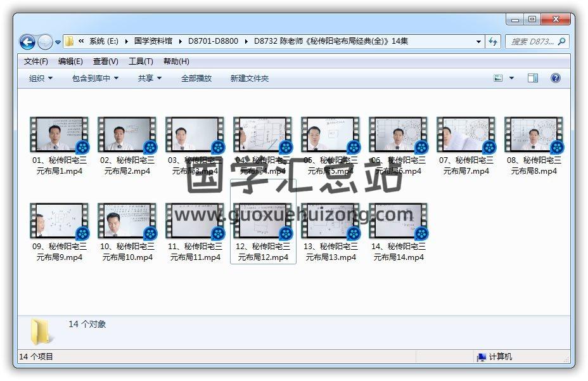Click the 全部播放 button
Screen dimensions: 588x381
[x=196, y=78]
